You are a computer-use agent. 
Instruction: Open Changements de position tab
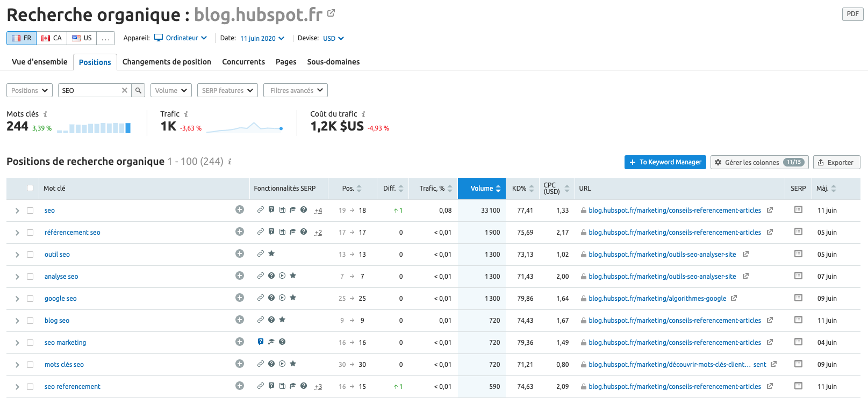click(x=167, y=62)
